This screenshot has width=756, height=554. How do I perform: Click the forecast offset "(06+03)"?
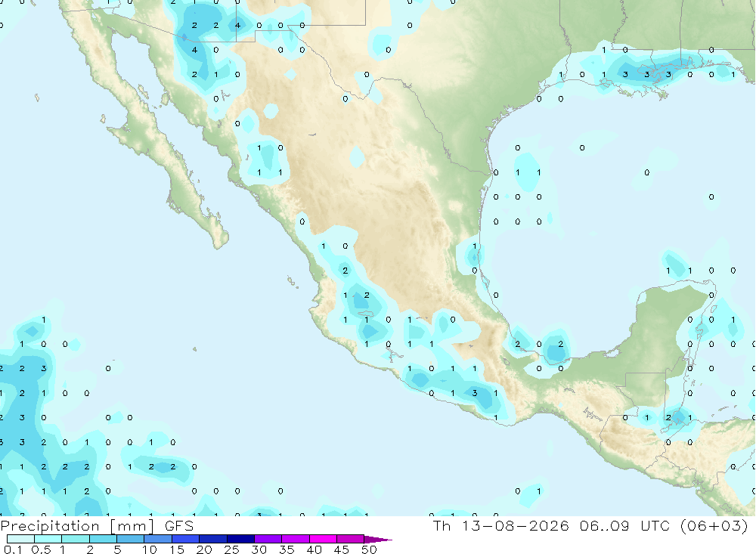click(x=714, y=525)
